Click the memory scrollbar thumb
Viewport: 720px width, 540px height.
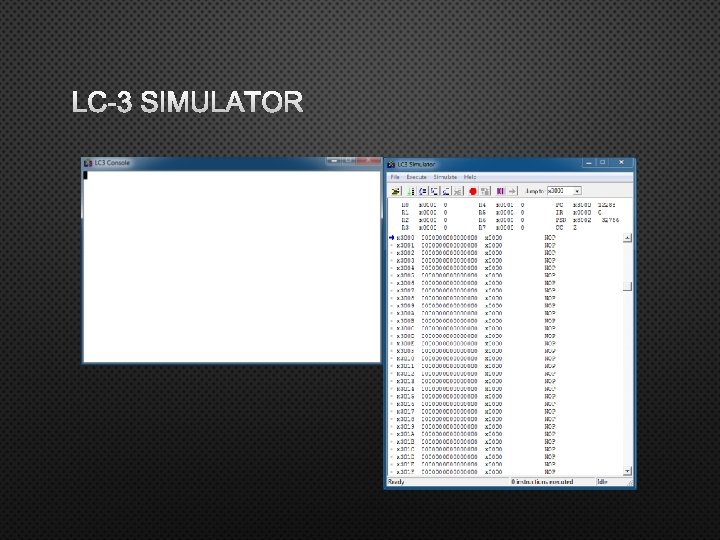[x=627, y=287]
